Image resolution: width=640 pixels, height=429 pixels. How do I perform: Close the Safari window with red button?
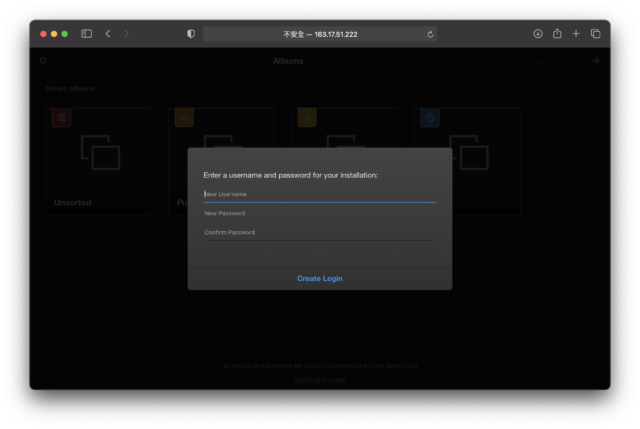(x=43, y=34)
